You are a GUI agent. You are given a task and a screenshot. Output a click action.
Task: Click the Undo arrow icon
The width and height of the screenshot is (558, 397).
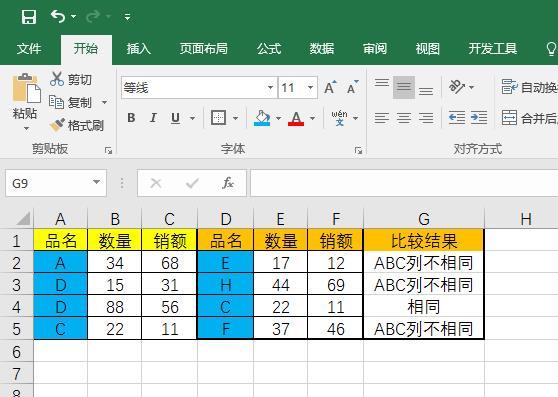point(58,16)
